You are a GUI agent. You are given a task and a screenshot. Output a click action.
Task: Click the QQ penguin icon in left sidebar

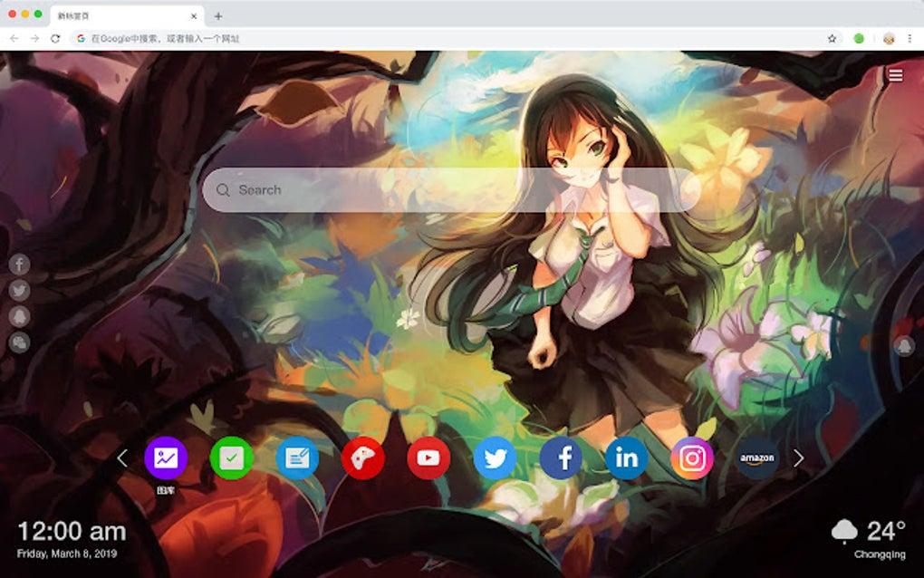coord(19,316)
